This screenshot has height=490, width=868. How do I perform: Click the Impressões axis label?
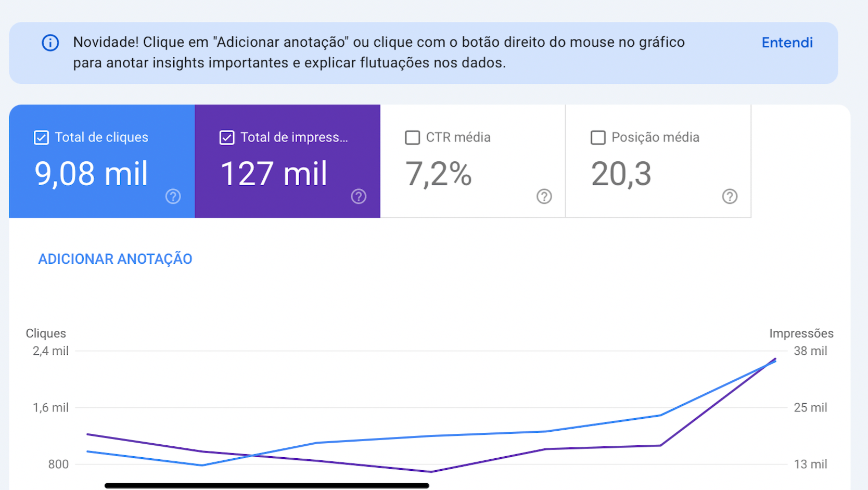coord(801,333)
